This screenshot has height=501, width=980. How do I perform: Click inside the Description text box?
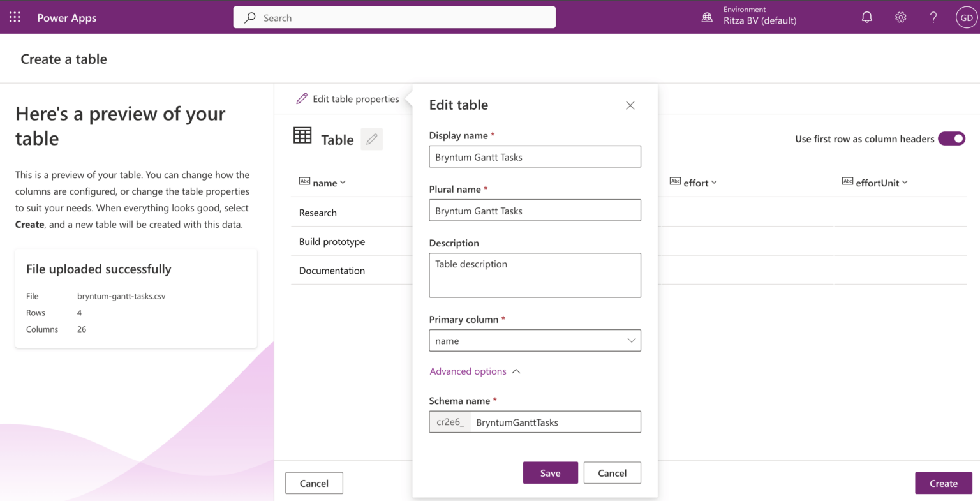tap(535, 275)
